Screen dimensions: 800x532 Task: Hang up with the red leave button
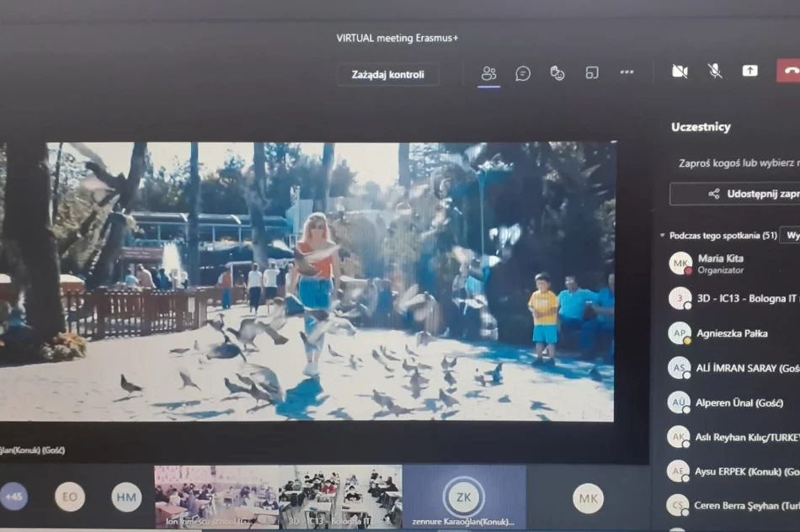pos(789,71)
